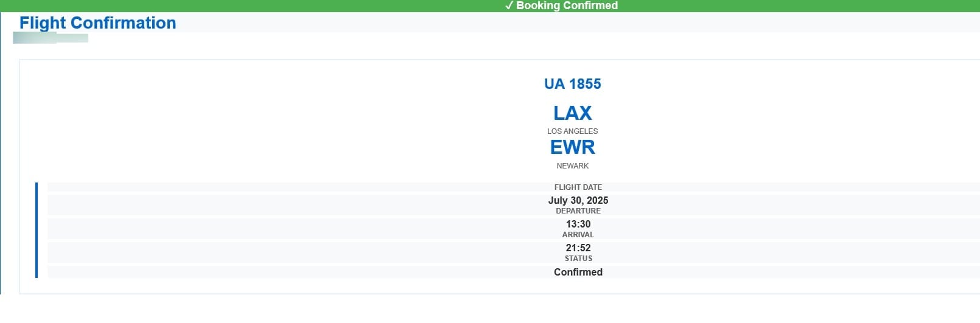Click the LAX airport code
Image resolution: width=980 pixels, height=323 pixels.
coord(573,113)
